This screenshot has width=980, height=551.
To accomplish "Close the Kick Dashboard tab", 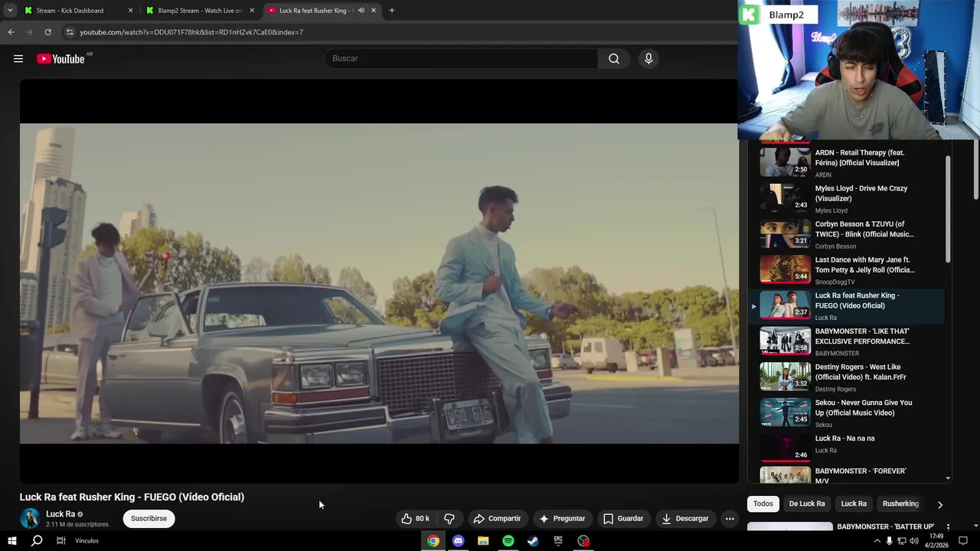I will 130,11.
